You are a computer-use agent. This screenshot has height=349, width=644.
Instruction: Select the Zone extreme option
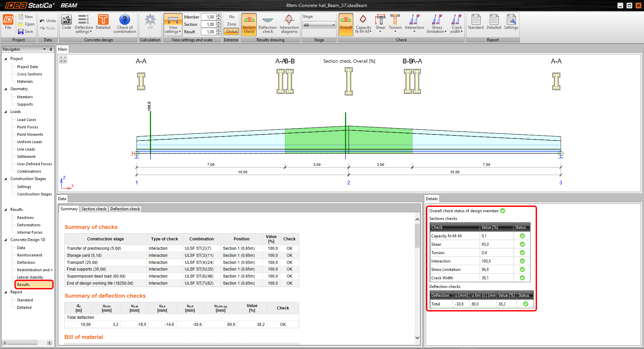pos(231,24)
